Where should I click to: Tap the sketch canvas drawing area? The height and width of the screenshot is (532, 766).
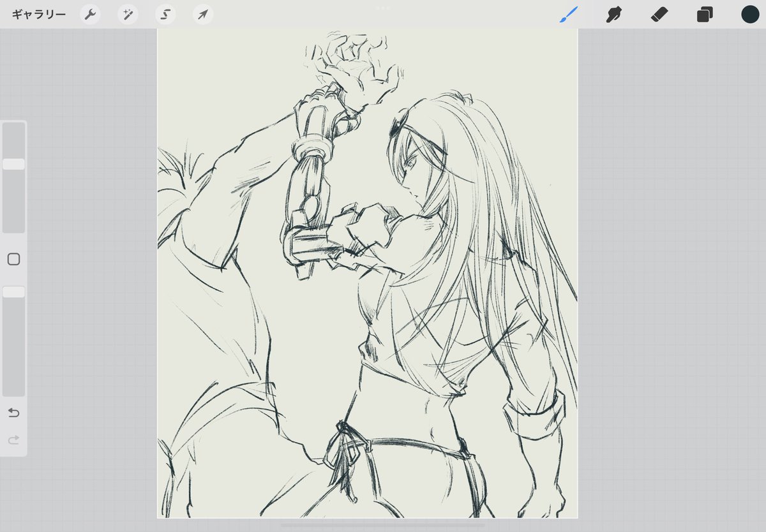point(368,273)
